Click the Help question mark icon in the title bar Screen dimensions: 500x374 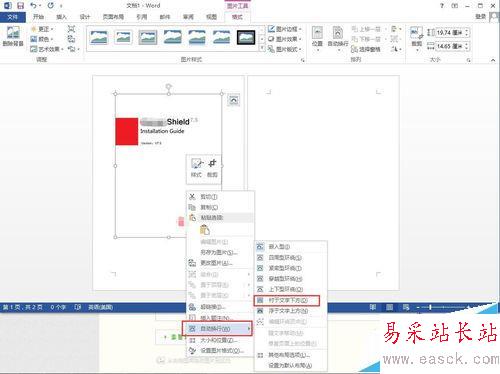(442, 6)
